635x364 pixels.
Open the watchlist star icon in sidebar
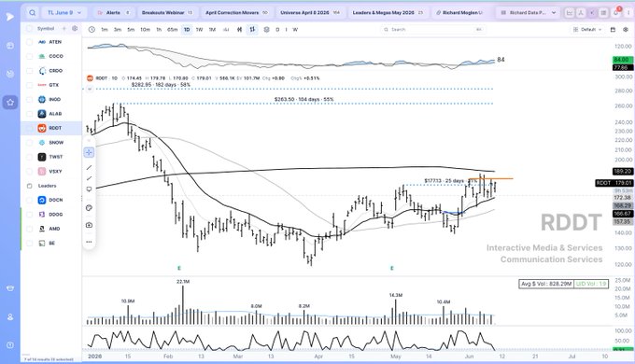(10, 103)
